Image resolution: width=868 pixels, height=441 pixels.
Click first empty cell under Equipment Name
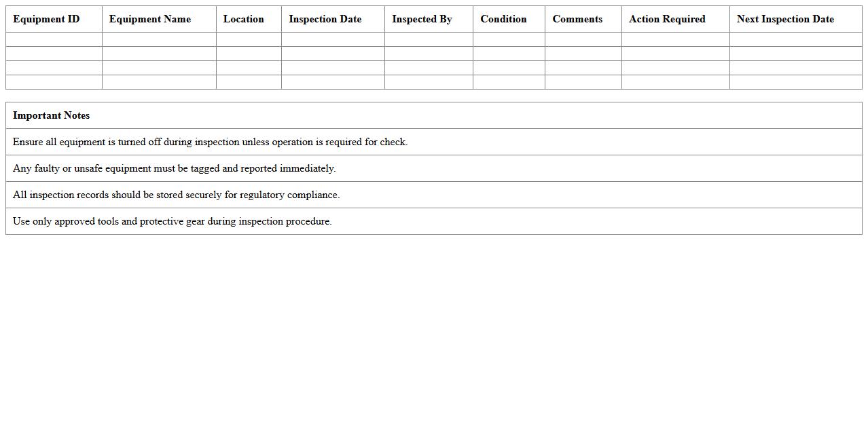(159, 39)
